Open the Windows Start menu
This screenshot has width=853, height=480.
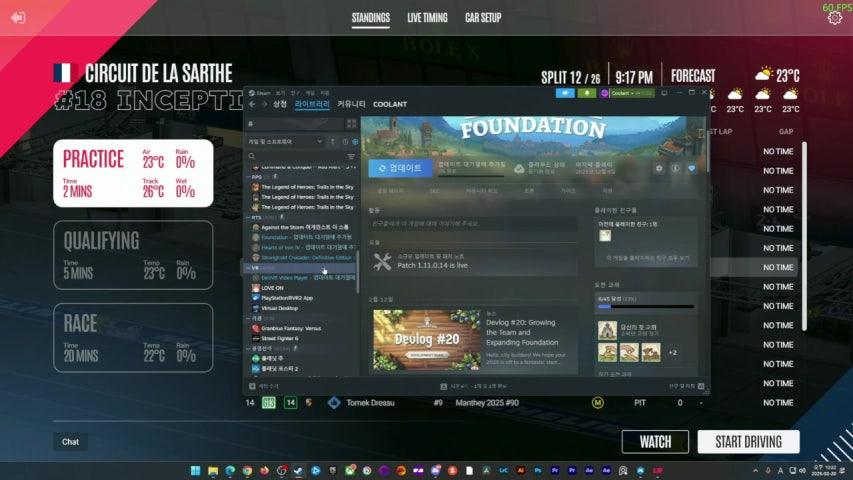(195, 471)
